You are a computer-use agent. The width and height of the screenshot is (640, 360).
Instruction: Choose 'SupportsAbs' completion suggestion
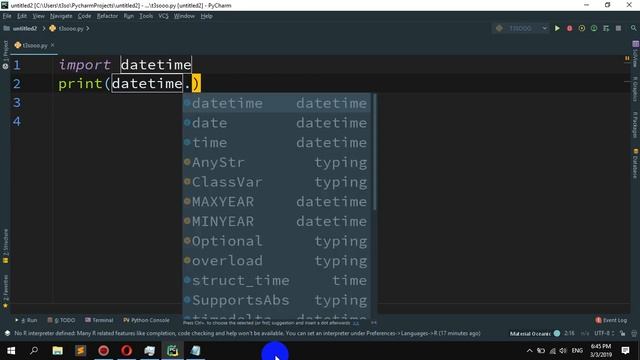(277, 300)
